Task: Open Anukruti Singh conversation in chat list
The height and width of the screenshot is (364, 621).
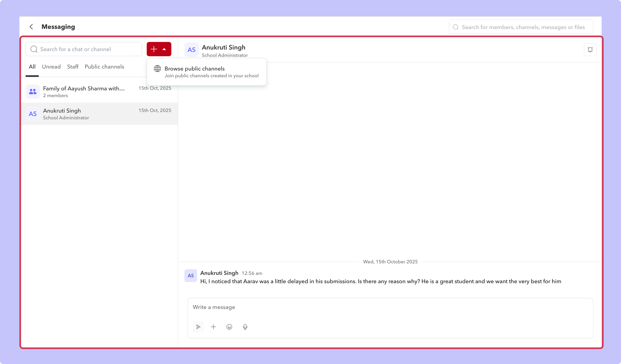Action: click(99, 114)
